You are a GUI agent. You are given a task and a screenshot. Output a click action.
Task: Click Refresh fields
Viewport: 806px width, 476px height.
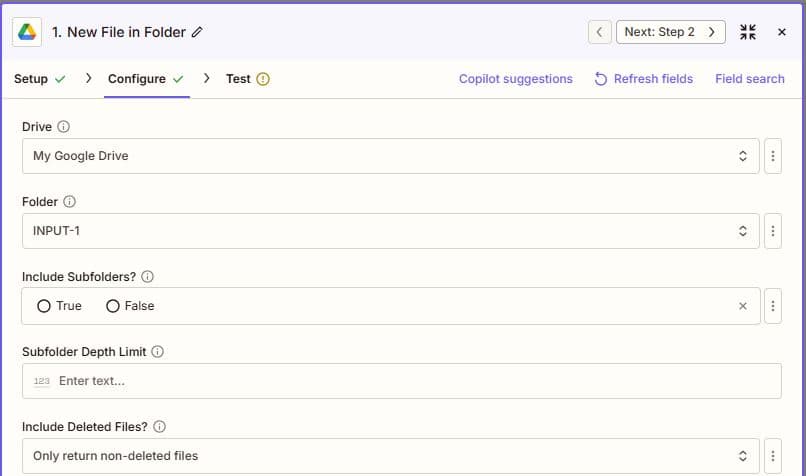tap(643, 79)
